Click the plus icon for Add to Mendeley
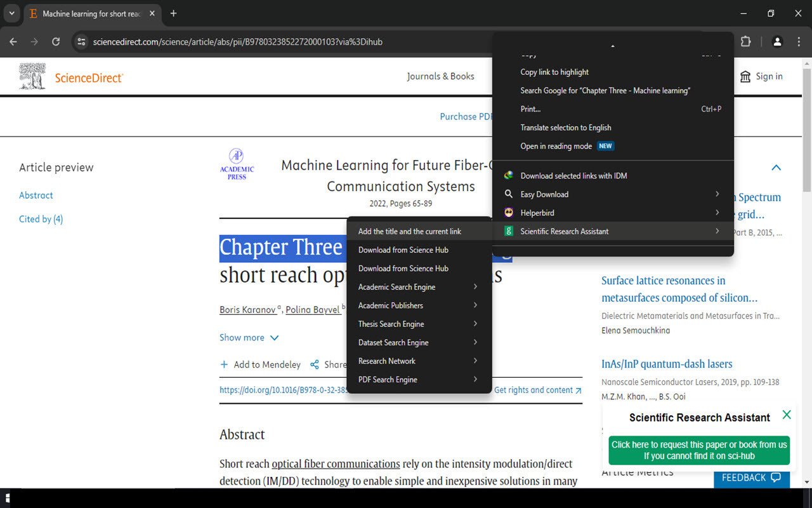This screenshot has width=812, height=508. pyautogui.click(x=224, y=364)
